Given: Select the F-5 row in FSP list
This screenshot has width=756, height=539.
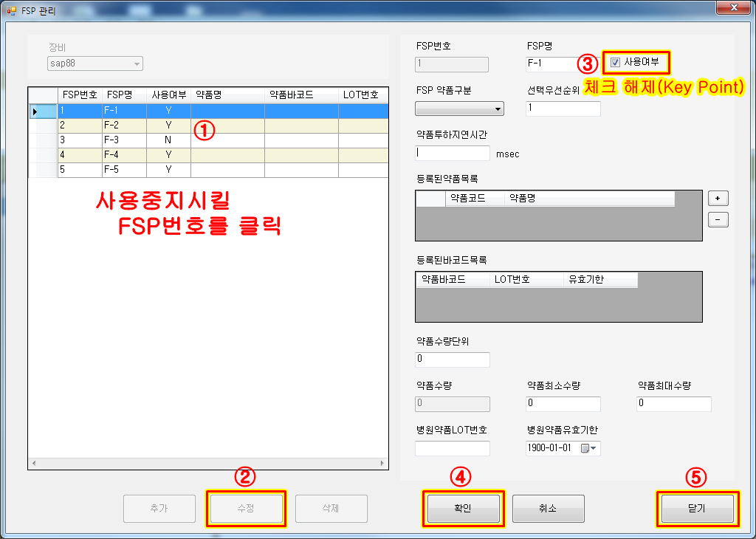Looking at the screenshot, I should point(118,169).
